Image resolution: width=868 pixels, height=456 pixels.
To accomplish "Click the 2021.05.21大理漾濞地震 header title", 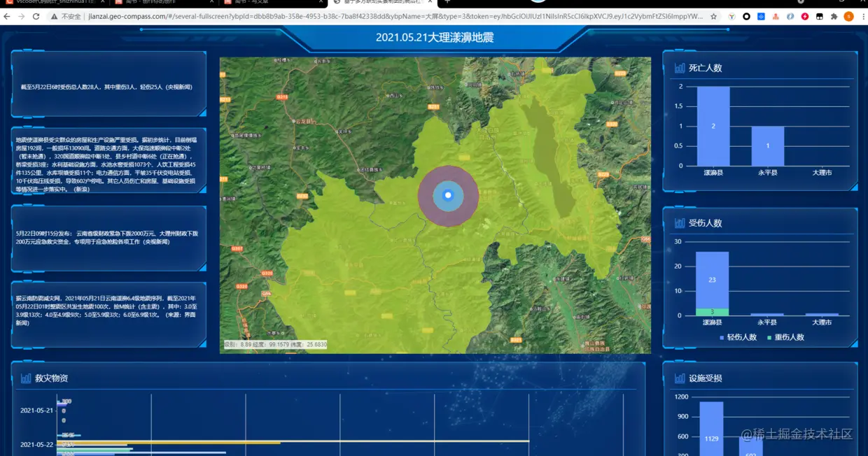I will pyautogui.click(x=435, y=37).
